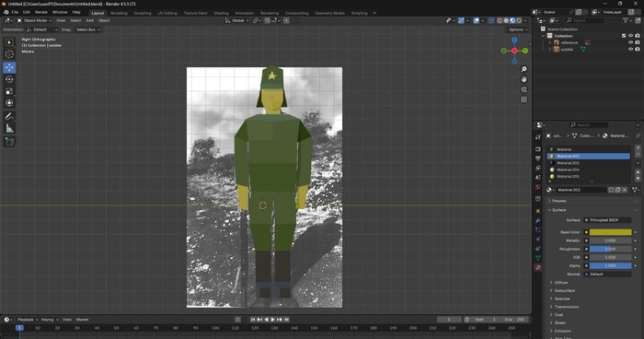Open the Orientation Default dropdown

point(42,29)
